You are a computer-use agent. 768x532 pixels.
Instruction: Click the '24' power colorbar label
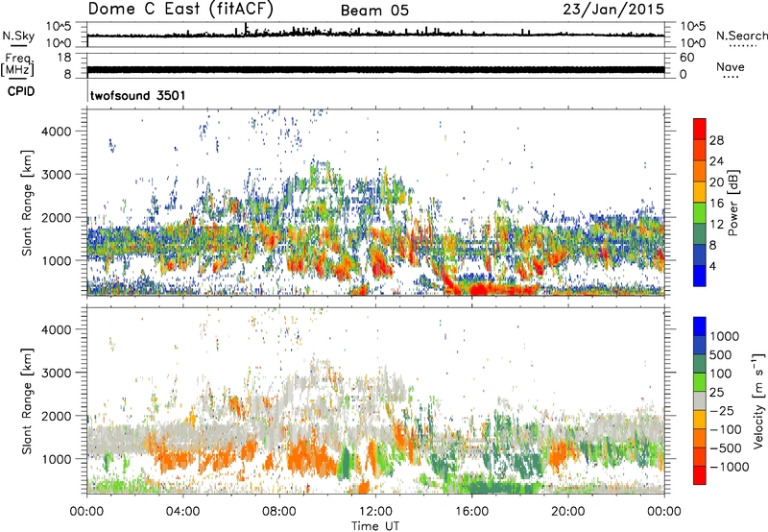click(x=716, y=161)
